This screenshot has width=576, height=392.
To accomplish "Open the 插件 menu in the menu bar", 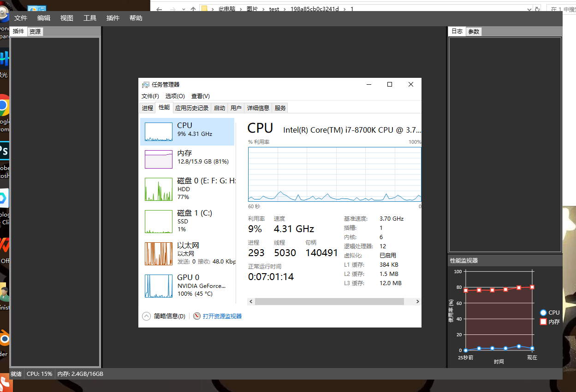I will coord(113,18).
